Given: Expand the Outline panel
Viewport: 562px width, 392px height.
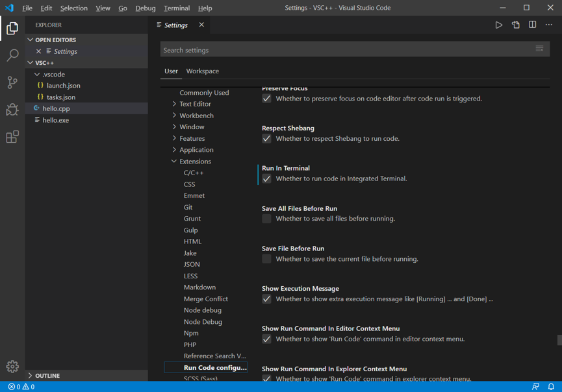Looking at the screenshot, I should [x=30, y=376].
